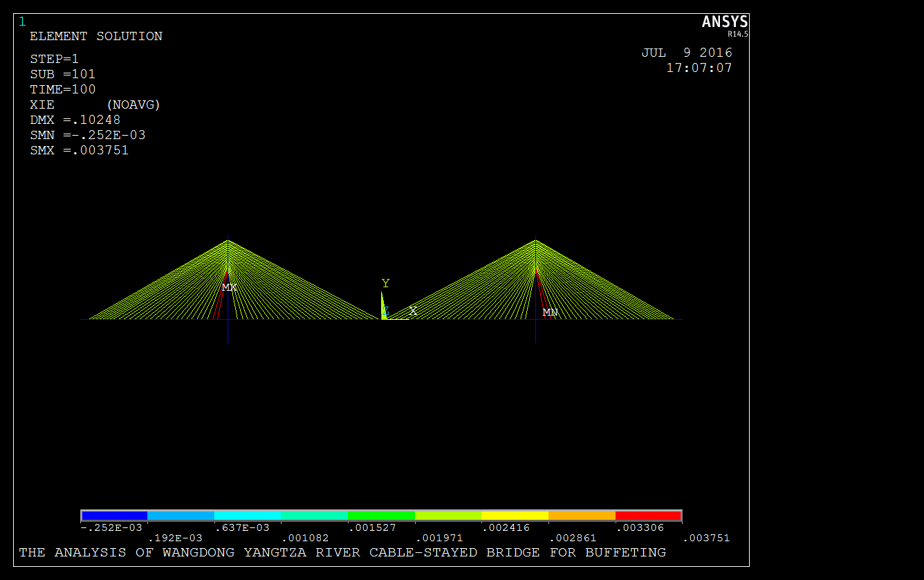Click the teal-green legend swatch
Screen dimensions: 924x580
click(315, 516)
